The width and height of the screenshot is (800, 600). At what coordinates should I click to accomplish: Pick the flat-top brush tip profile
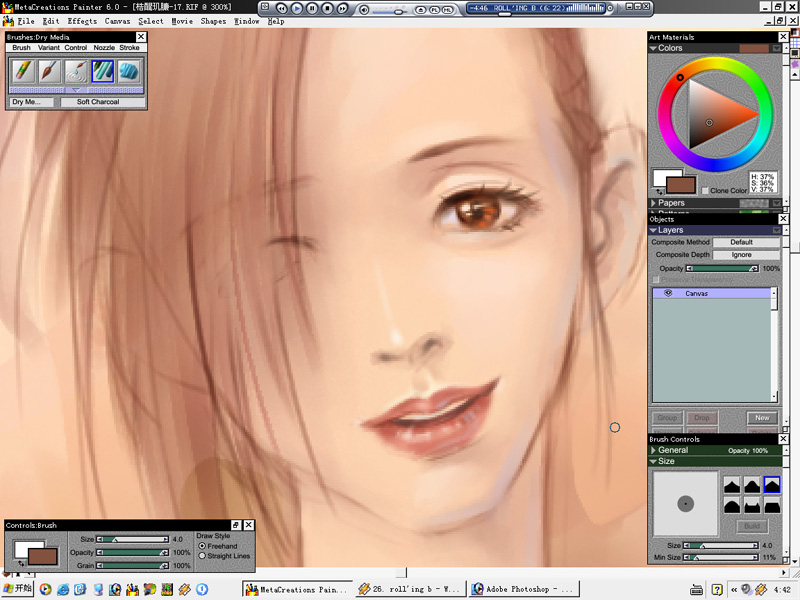pyautogui.click(x=772, y=506)
